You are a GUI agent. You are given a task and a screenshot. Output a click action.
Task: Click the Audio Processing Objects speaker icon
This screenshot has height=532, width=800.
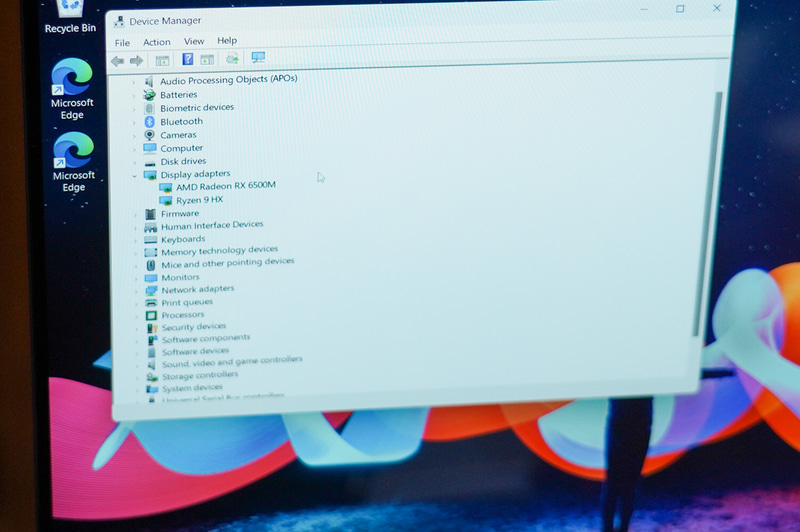tap(149, 82)
